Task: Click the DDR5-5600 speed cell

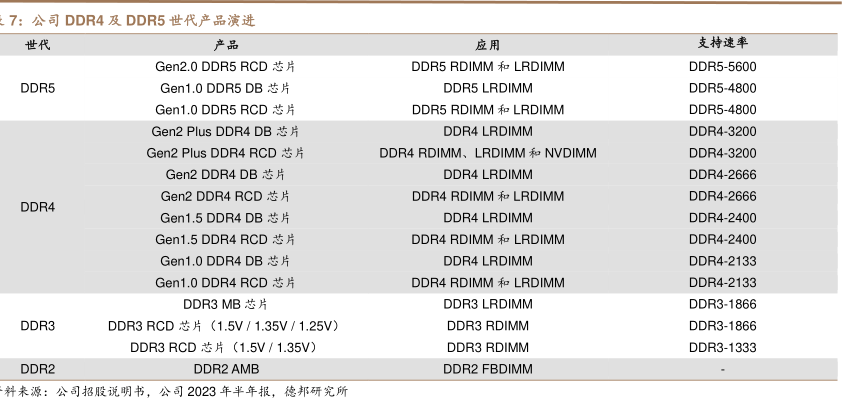Action: pyautogui.click(x=722, y=67)
